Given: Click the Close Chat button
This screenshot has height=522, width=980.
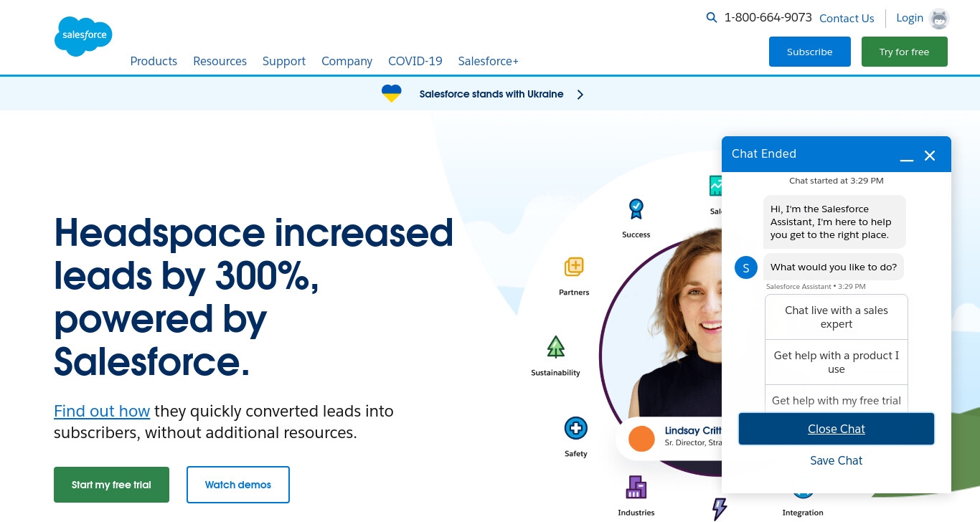Looking at the screenshot, I should 837,429.
